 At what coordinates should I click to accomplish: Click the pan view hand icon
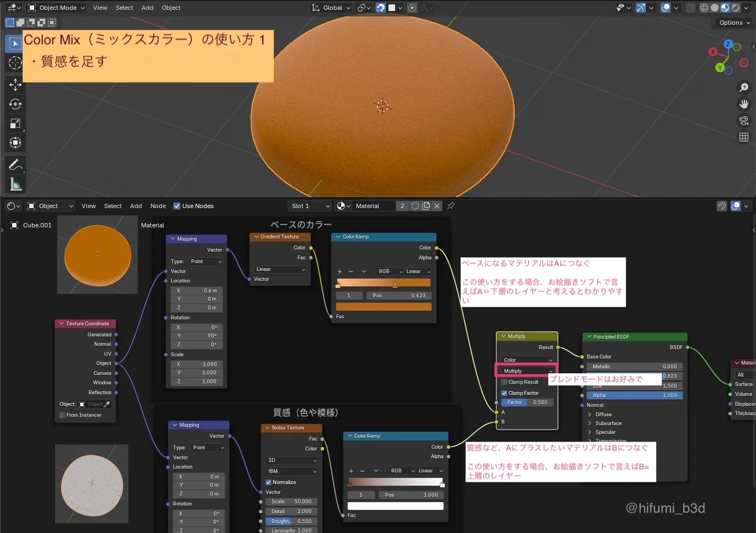click(744, 104)
